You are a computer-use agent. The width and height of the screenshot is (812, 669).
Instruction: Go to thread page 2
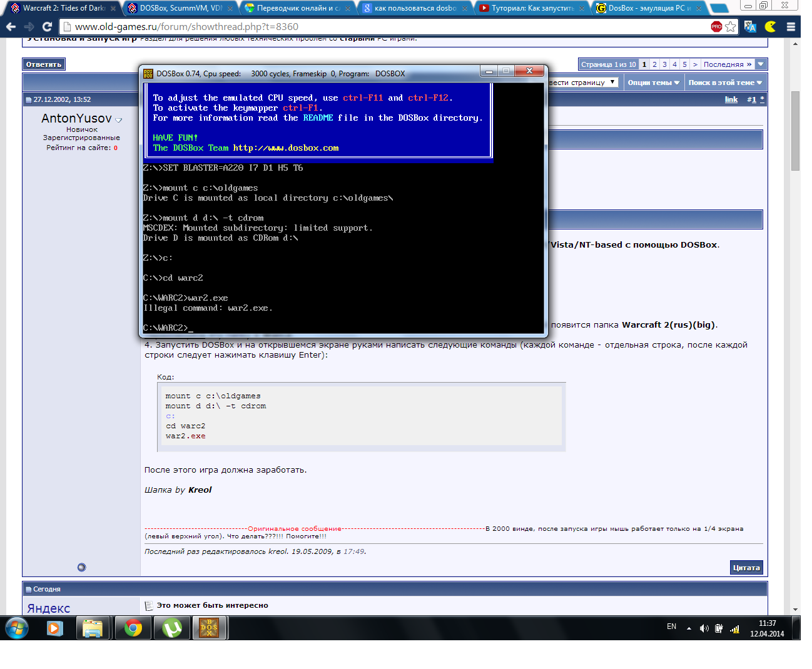(x=654, y=64)
